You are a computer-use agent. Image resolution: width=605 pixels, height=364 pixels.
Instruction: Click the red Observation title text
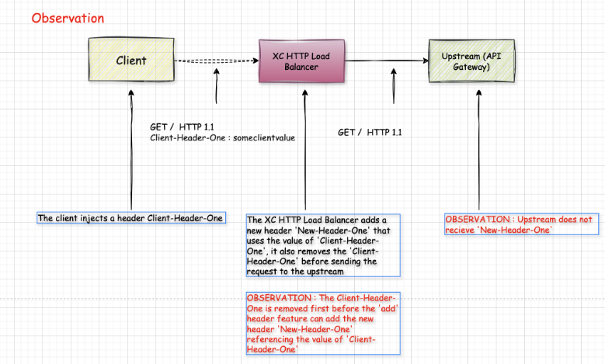68,18
